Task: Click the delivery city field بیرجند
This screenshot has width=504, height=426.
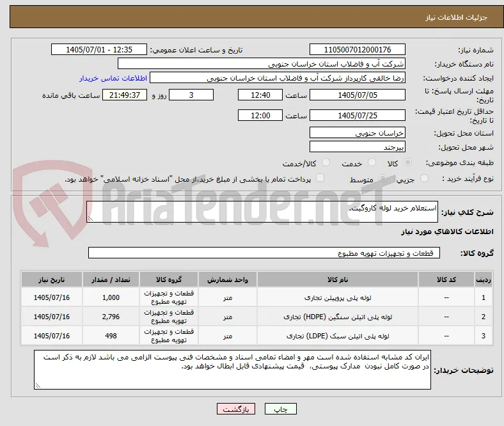Action: [358, 147]
